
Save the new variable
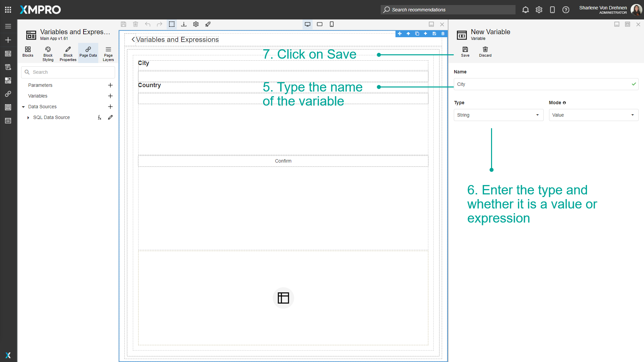point(465,52)
